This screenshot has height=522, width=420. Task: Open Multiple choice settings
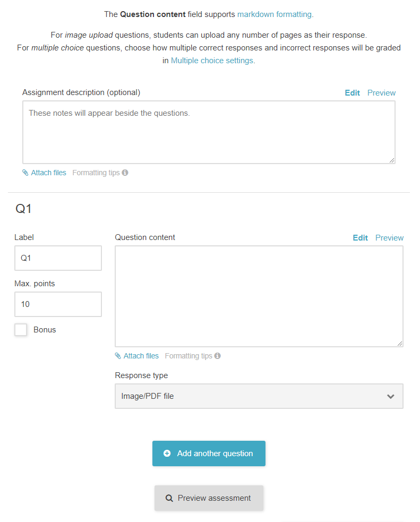point(212,61)
